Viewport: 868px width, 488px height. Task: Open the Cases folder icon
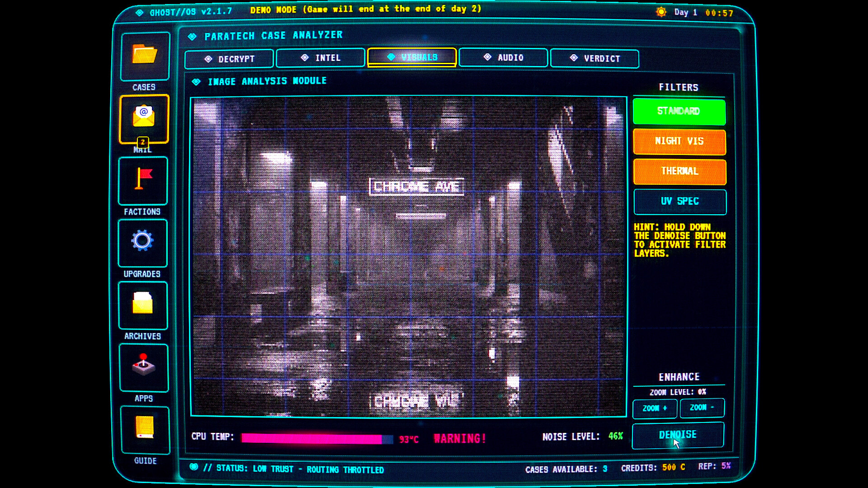tap(145, 56)
